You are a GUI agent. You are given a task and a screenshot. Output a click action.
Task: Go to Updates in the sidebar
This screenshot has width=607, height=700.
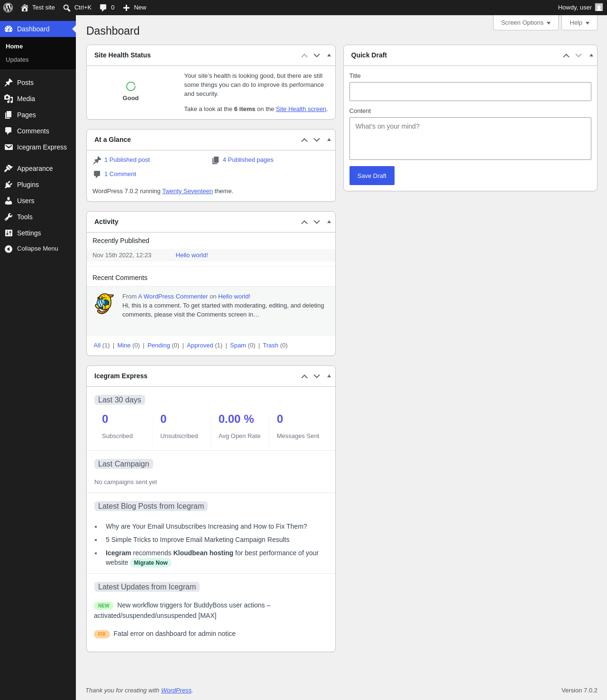(17, 60)
